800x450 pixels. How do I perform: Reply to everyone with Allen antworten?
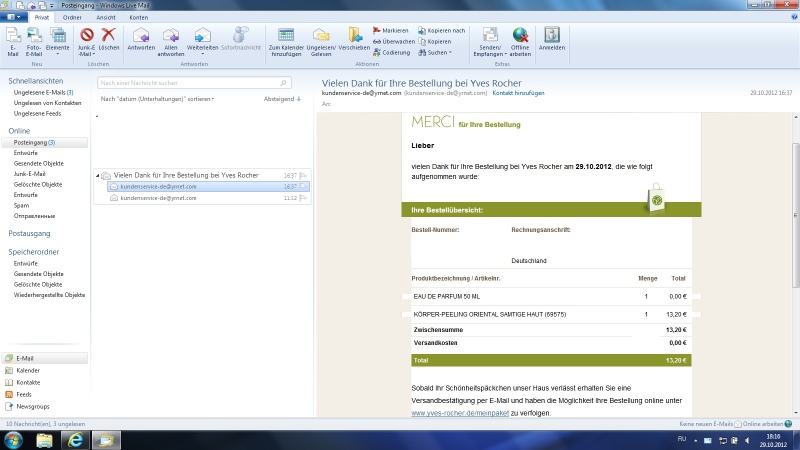click(171, 42)
